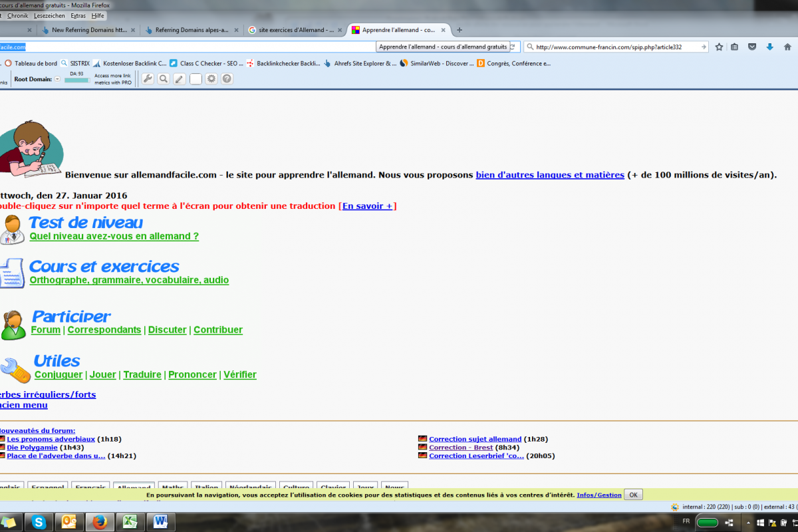Open 'Quel niveau avez-vous en allemand ?' link
The image size is (798, 532).
click(x=114, y=236)
